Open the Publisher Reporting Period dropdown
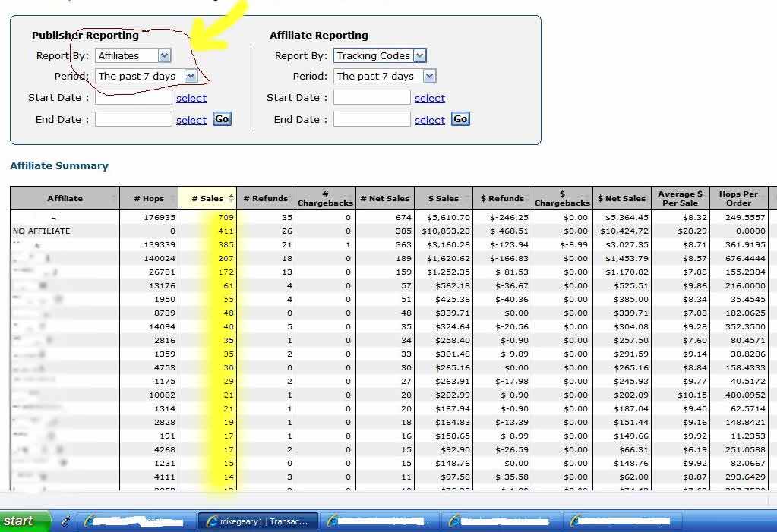The width and height of the screenshot is (777, 532). coord(190,76)
